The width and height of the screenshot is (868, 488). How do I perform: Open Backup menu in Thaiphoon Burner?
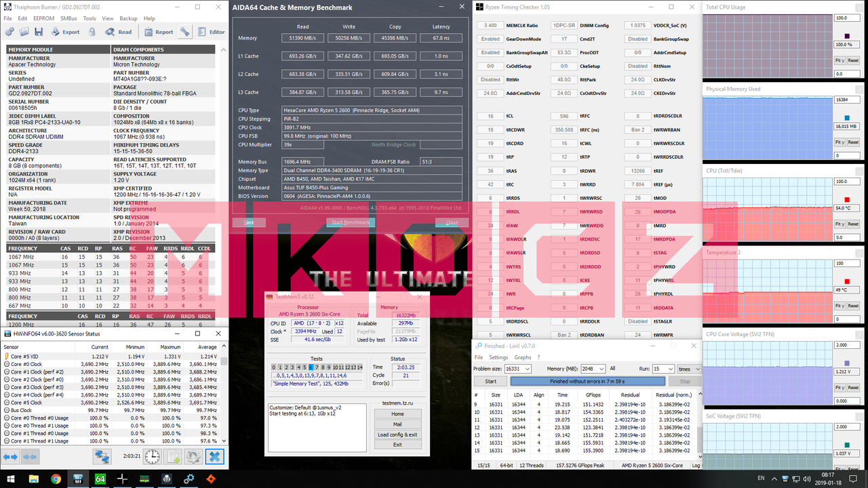click(128, 18)
